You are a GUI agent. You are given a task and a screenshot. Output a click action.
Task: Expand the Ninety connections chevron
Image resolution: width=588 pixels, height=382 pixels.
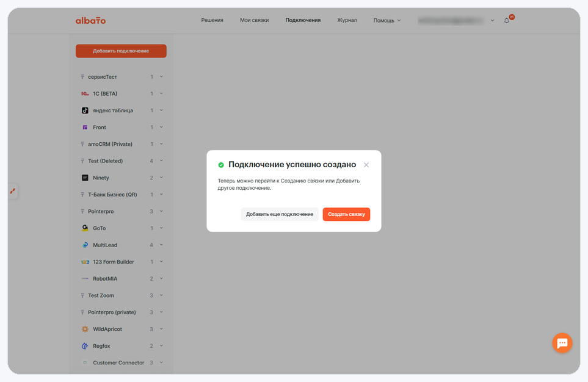pos(161,178)
